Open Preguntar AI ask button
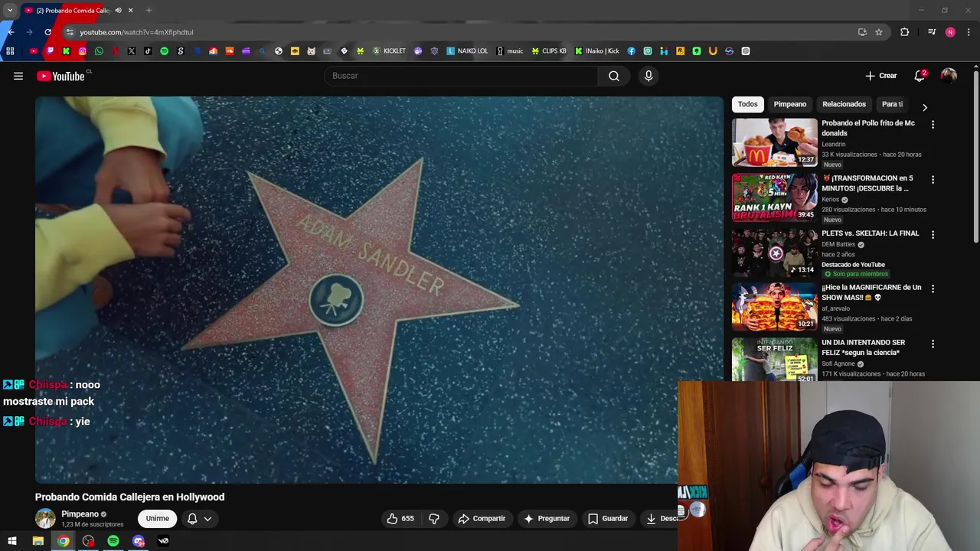This screenshot has height=551, width=980. [x=547, y=518]
